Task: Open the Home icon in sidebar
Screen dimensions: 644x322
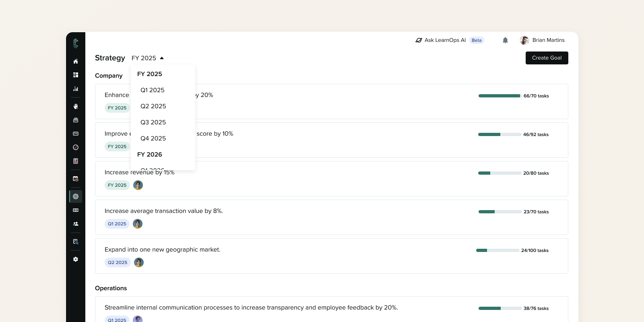Action: pyautogui.click(x=76, y=61)
